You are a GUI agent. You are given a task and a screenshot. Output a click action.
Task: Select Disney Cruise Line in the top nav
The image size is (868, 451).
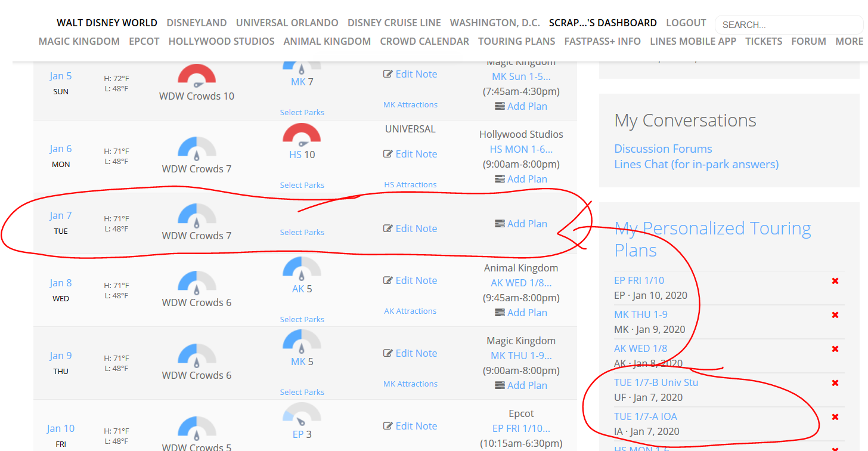(x=394, y=23)
